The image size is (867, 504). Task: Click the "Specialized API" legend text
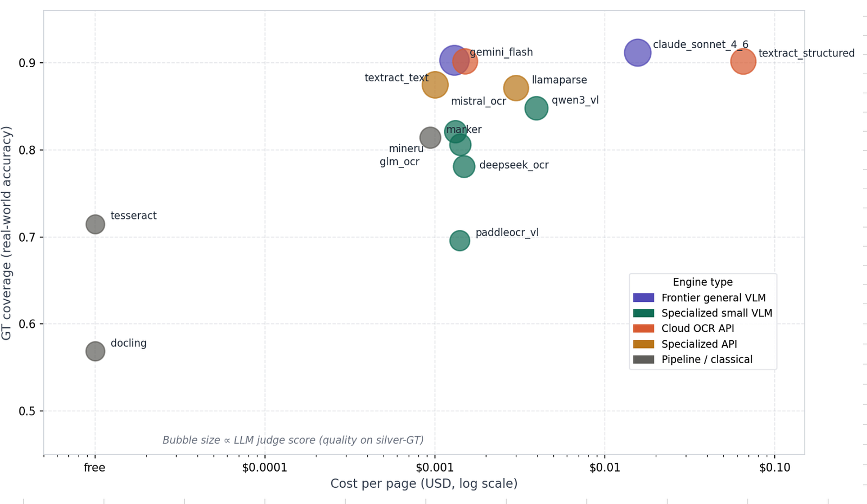point(699,344)
